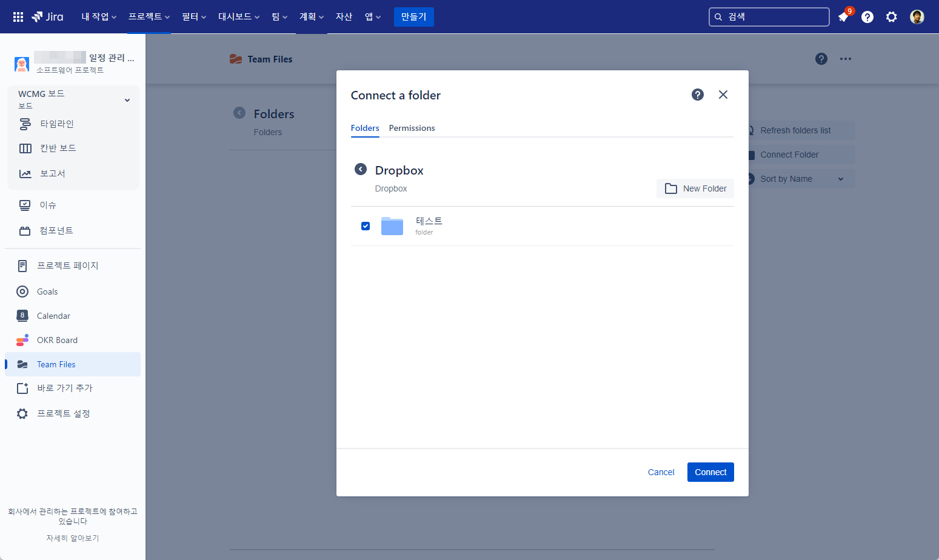Open 보고서 in the sidebar
The image size is (939, 560).
coord(73,173)
